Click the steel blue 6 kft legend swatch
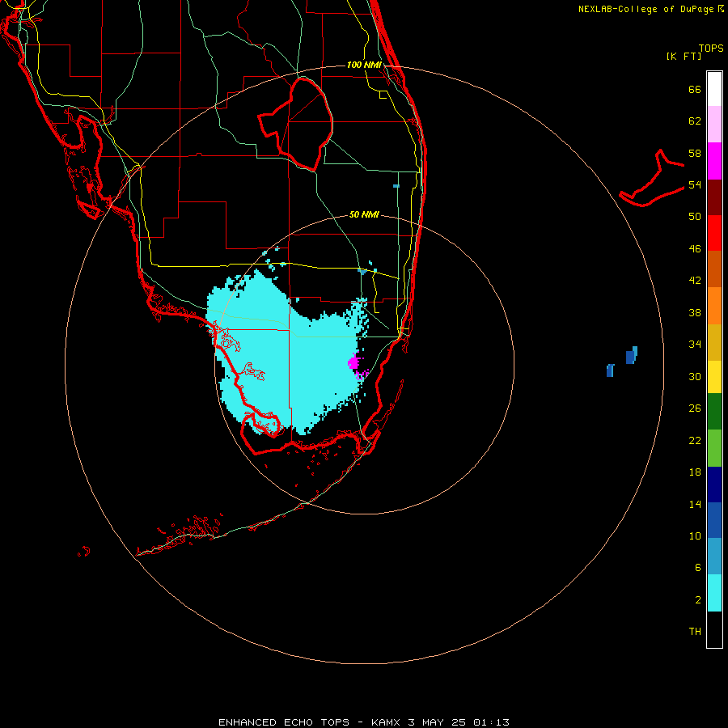Image resolution: width=728 pixels, height=728 pixels. click(714, 557)
